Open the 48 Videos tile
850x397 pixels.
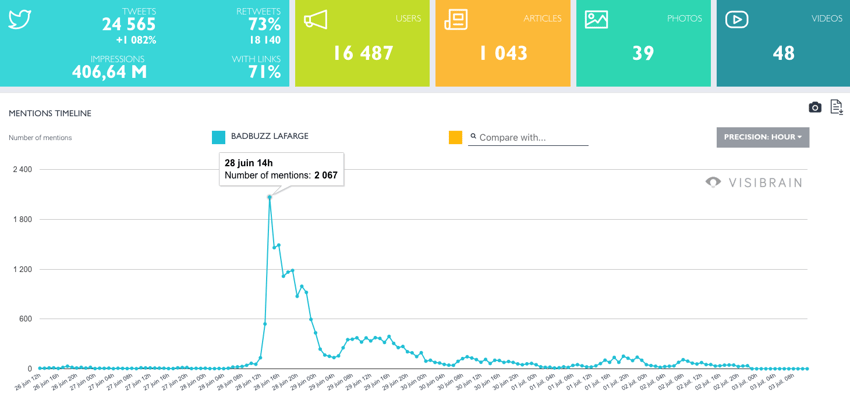pyautogui.click(x=783, y=43)
